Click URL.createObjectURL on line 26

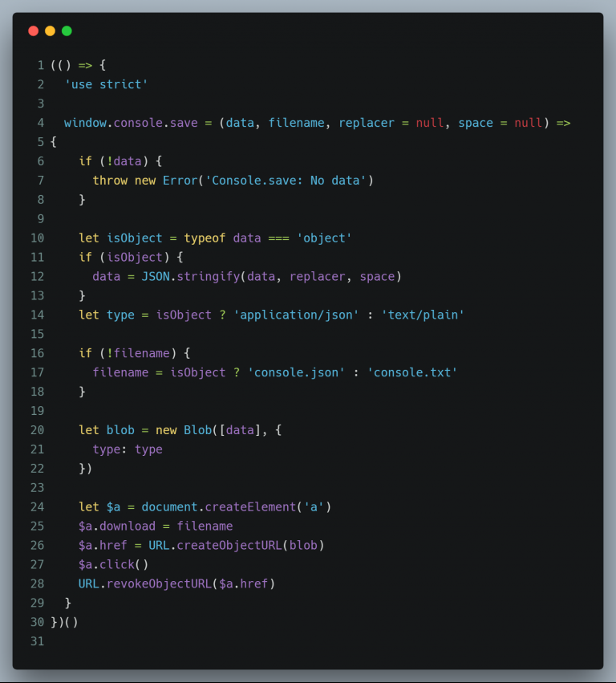click(x=215, y=545)
